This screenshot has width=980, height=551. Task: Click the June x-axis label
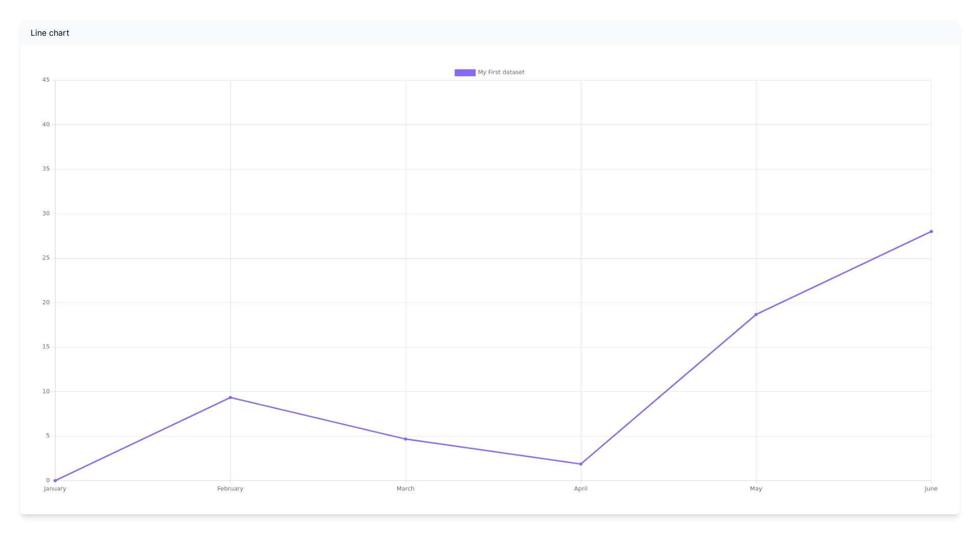930,489
